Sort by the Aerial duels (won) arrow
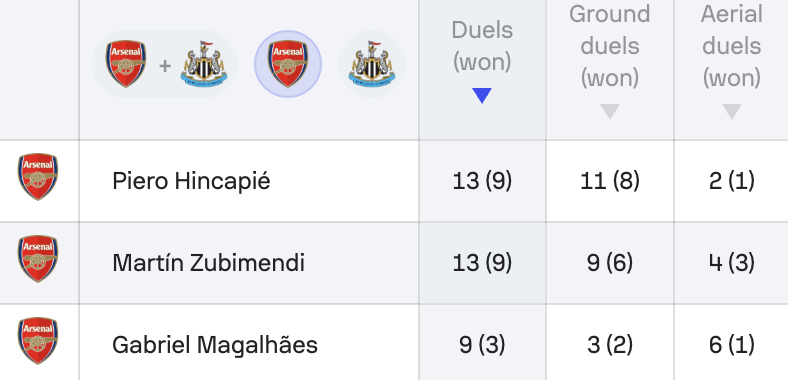 (732, 112)
